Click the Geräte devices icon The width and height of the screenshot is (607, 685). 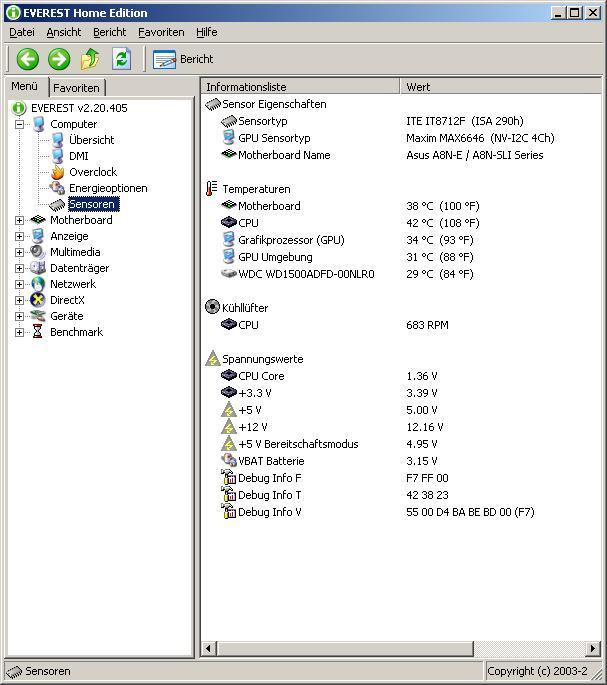38,315
